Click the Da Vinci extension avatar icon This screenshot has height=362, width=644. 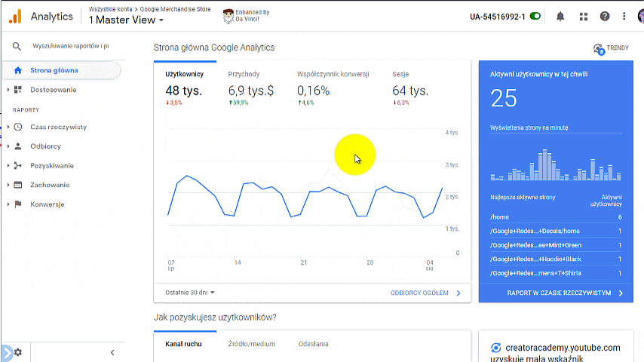tap(228, 16)
